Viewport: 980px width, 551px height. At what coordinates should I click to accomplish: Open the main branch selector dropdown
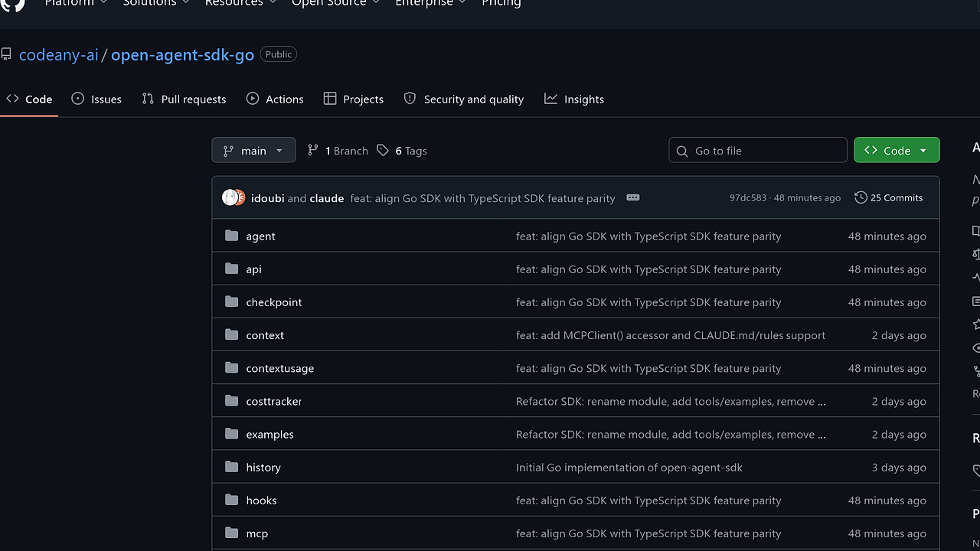(x=253, y=151)
